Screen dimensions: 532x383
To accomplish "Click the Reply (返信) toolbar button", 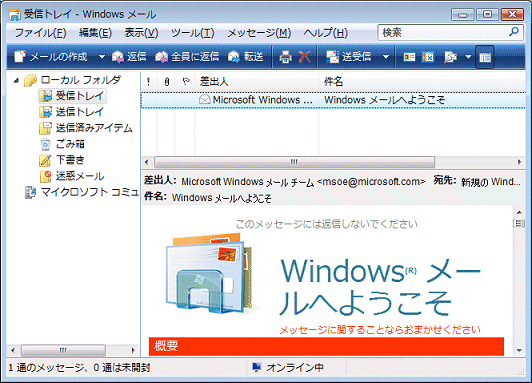I will (x=129, y=57).
